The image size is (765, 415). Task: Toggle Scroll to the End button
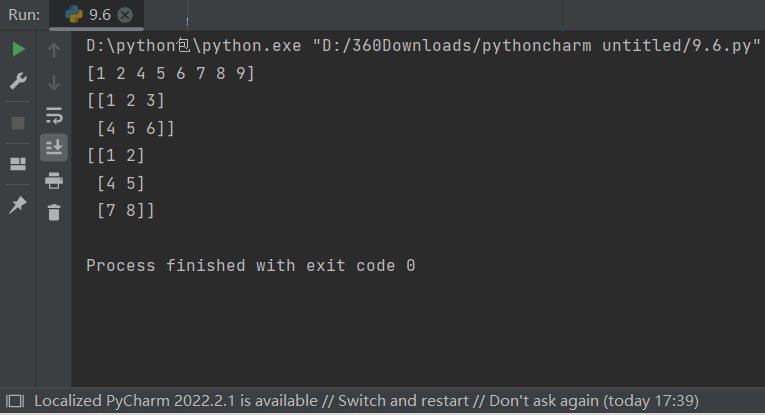(x=54, y=147)
